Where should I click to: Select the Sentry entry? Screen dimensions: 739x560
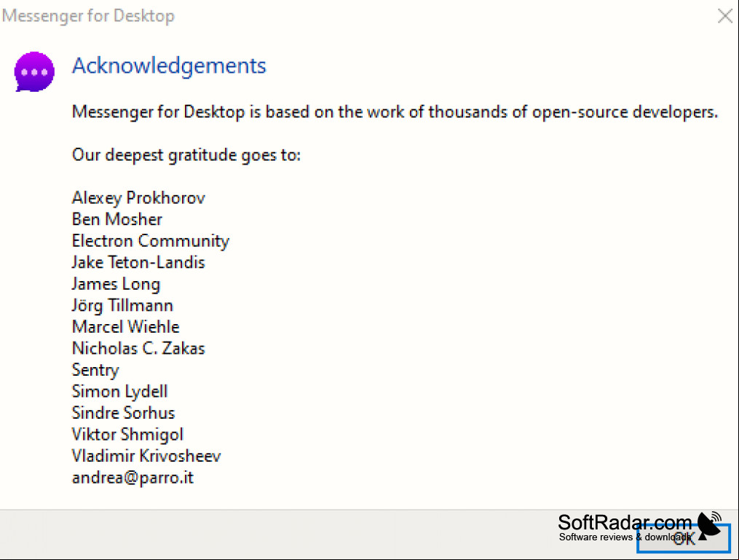[95, 370]
